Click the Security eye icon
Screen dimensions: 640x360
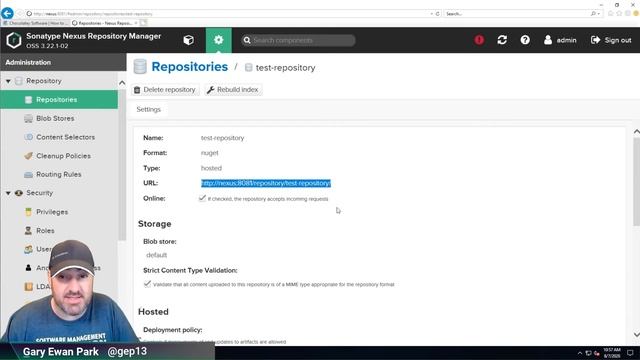[x=19, y=193]
